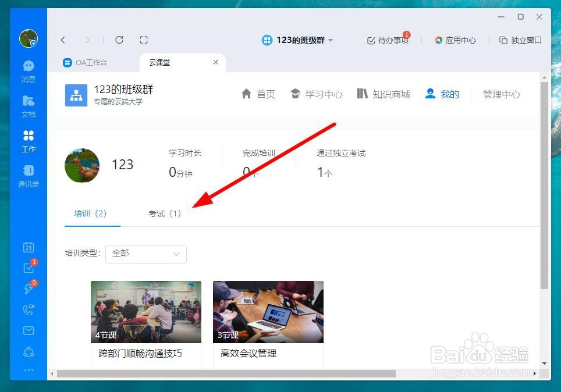
Task: Select the 培训 (2) tab
Action: point(91,213)
